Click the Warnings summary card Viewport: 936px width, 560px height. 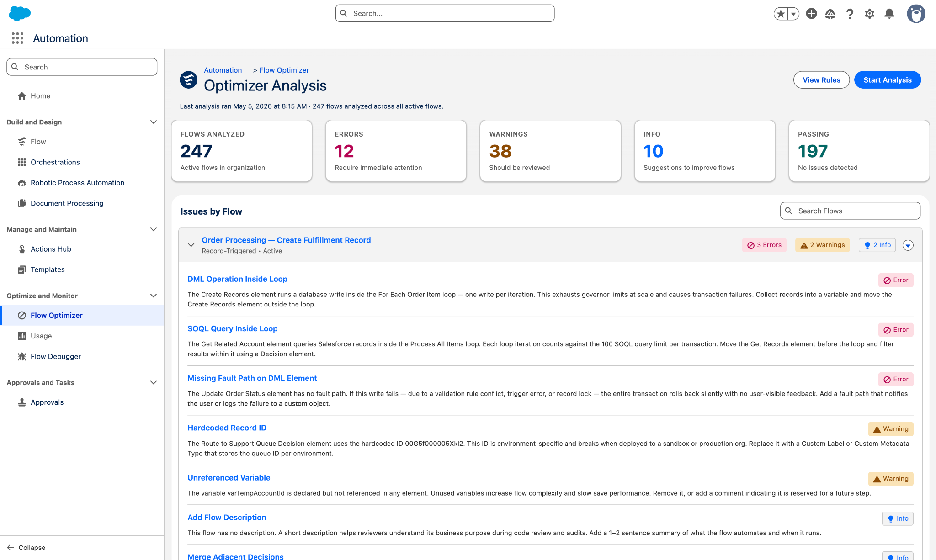coord(550,151)
